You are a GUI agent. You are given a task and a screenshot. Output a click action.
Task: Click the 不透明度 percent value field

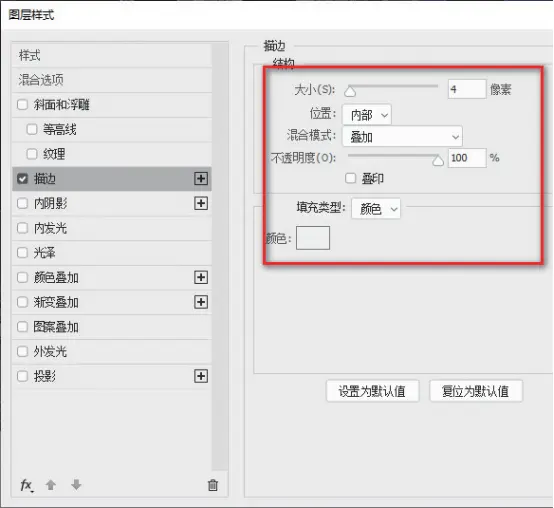click(467, 158)
